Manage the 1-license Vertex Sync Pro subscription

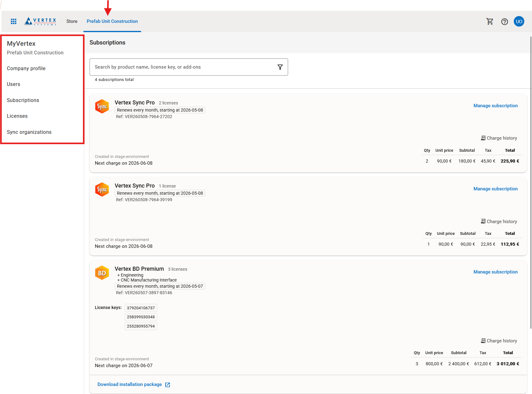(496, 189)
